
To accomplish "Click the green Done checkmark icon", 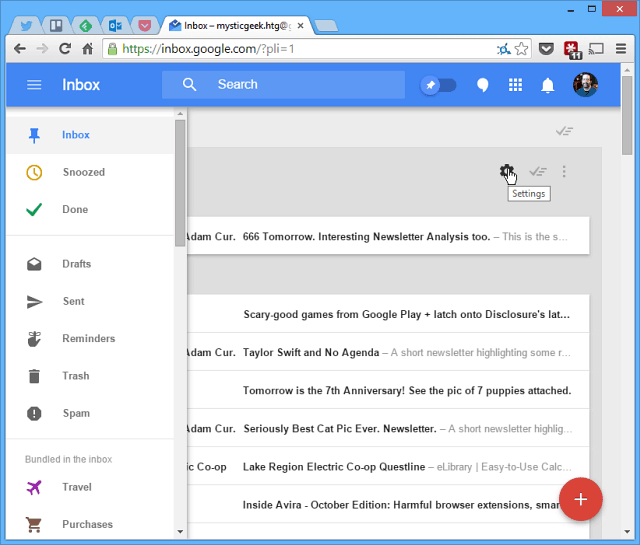I will pyautogui.click(x=34, y=209).
